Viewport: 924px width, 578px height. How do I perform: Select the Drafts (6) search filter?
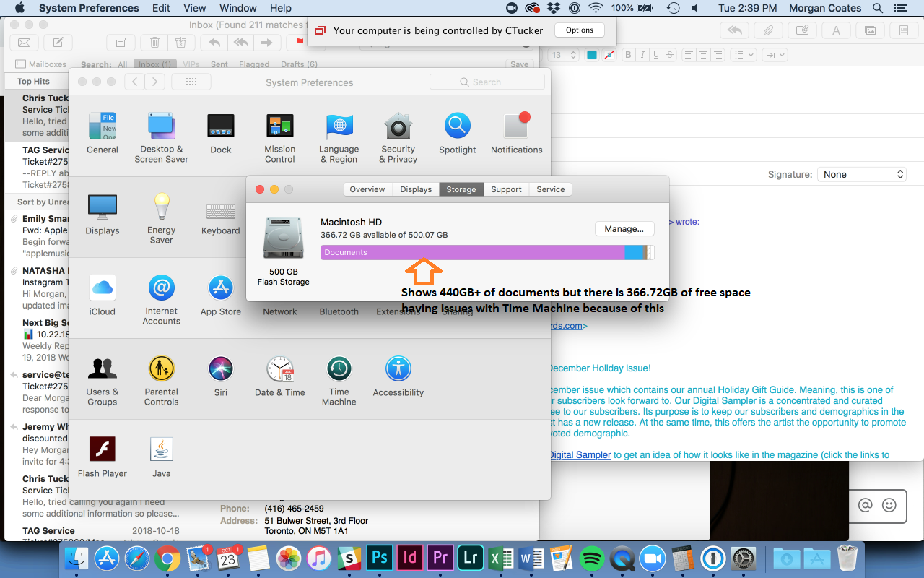299,64
